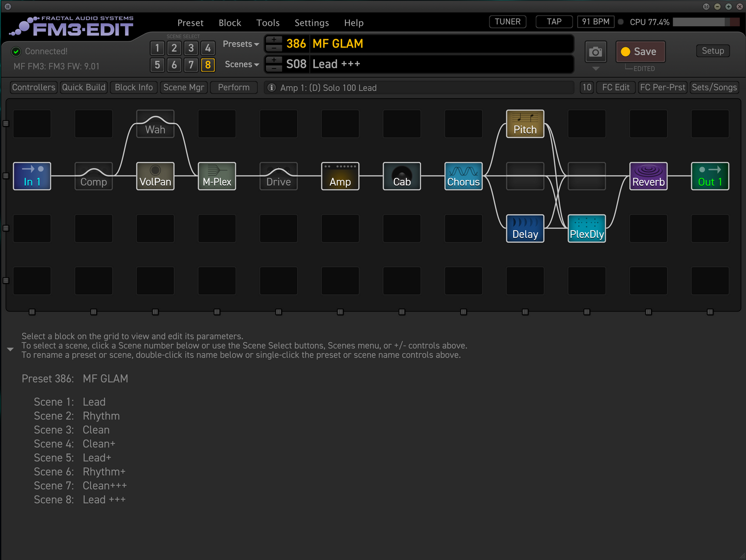Select the Out 1 output block
746x560 pixels.
710,176
